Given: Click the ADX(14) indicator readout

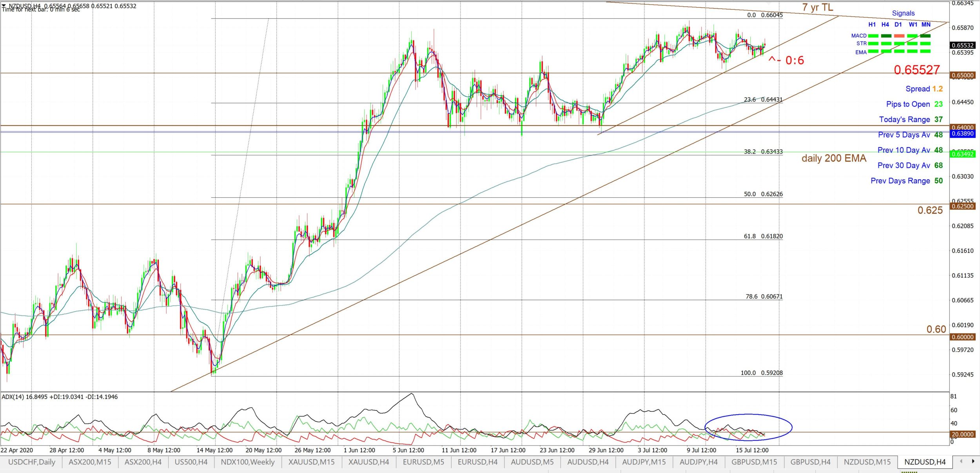Looking at the screenshot, I should [x=60, y=397].
